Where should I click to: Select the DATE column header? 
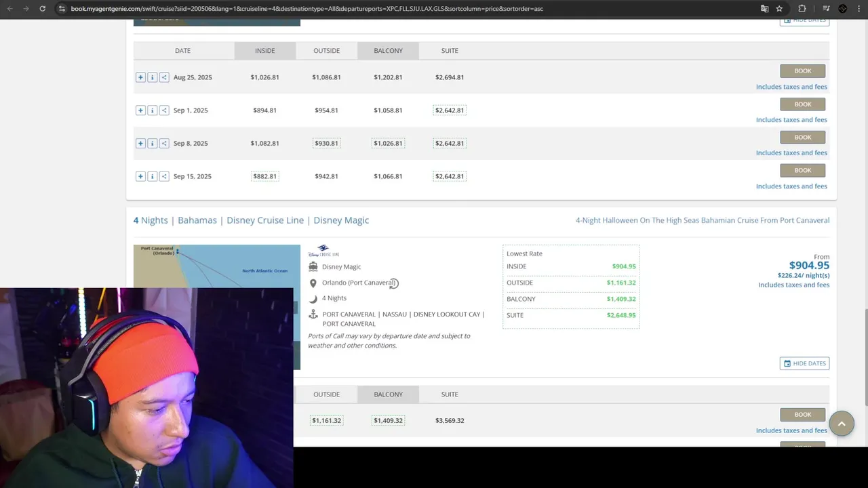tap(182, 51)
